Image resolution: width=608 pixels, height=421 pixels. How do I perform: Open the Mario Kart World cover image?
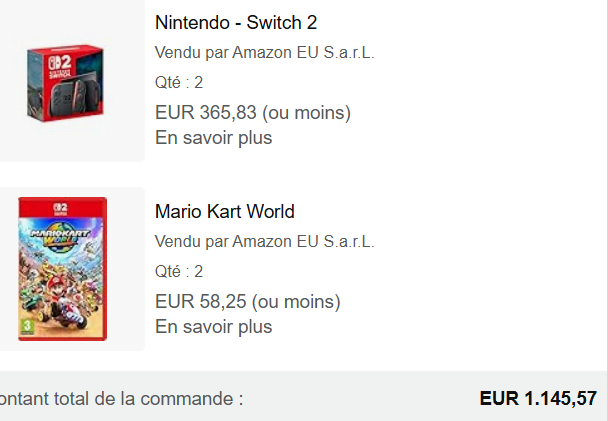pos(62,269)
